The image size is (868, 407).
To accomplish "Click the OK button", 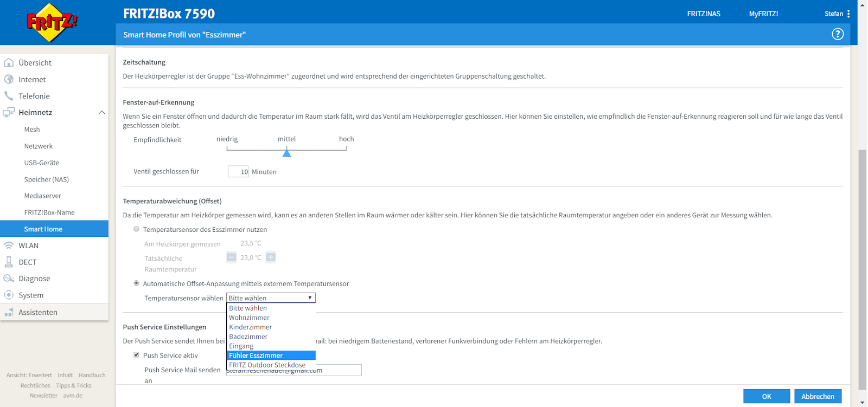I will (767, 396).
